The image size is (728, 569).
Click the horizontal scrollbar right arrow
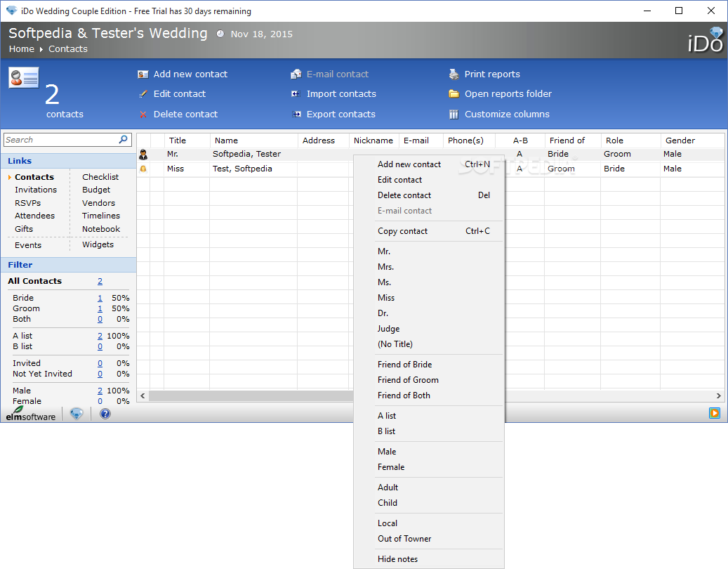point(718,395)
